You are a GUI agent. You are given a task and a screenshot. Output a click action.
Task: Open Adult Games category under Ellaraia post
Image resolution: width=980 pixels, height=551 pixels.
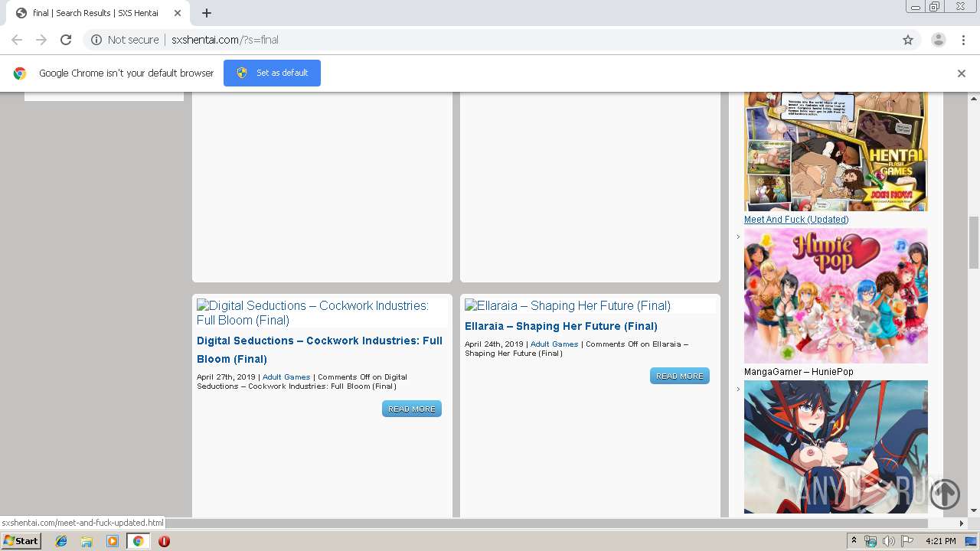coord(554,344)
